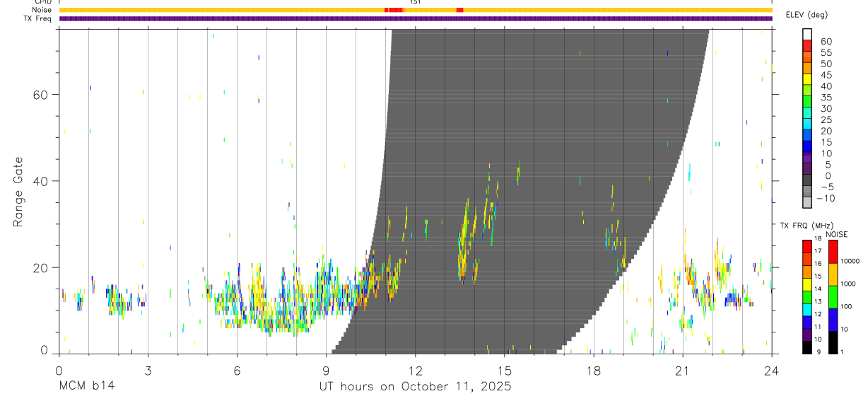Click the green segment of NOISE color bar
This screenshot has height=401, width=868.
(833, 297)
